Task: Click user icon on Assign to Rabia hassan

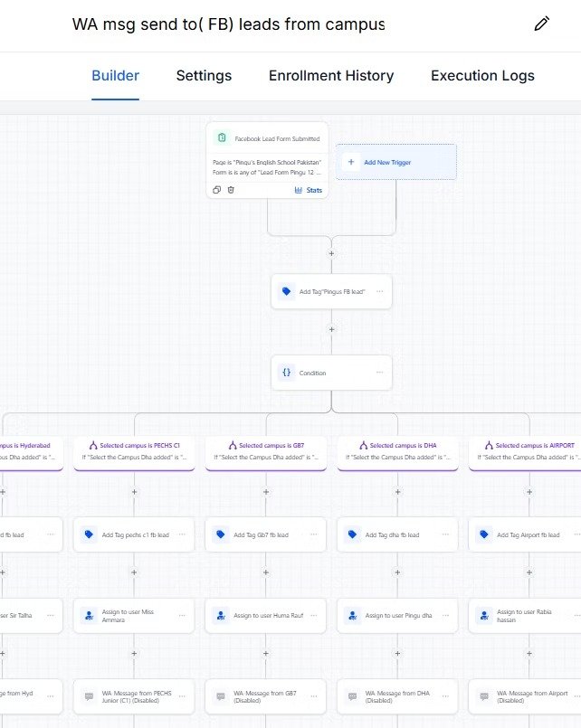Action: pos(484,615)
